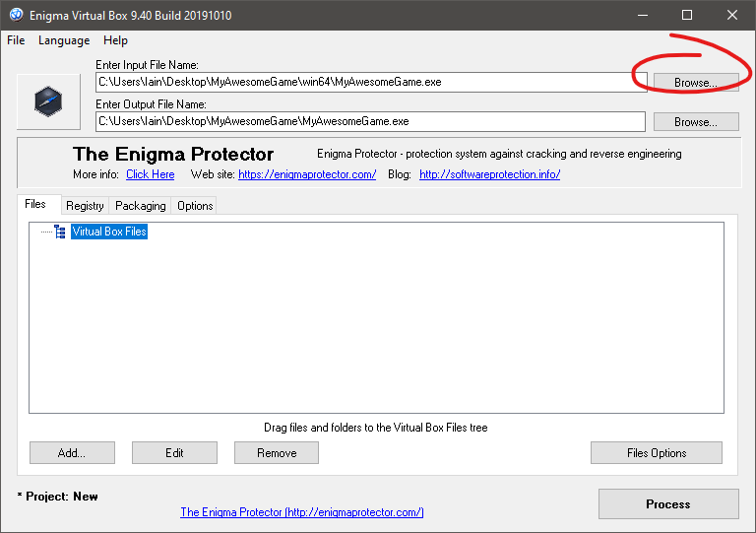Open the Language menu
Viewport: 756px width, 533px height.
[64, 40]
